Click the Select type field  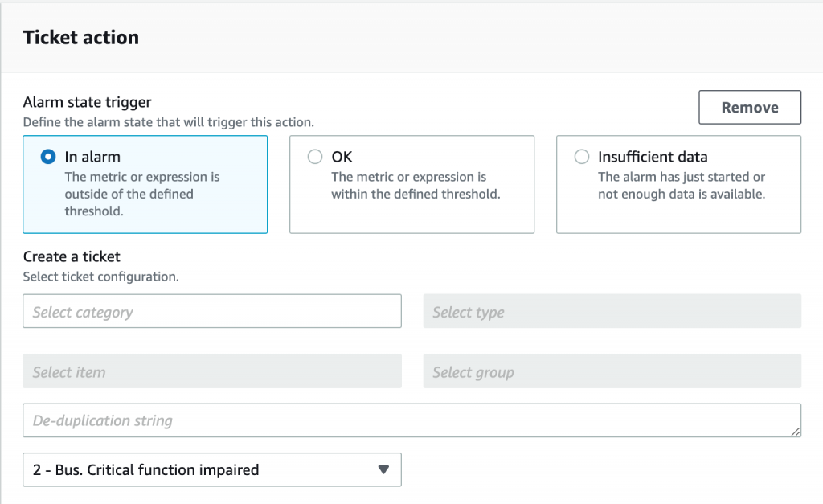click(612, 312)
